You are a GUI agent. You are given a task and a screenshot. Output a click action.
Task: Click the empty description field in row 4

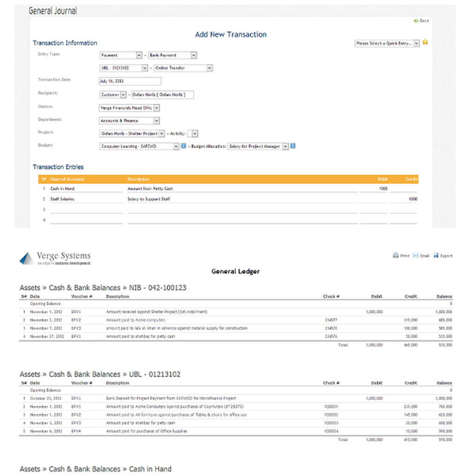[242, 220]
